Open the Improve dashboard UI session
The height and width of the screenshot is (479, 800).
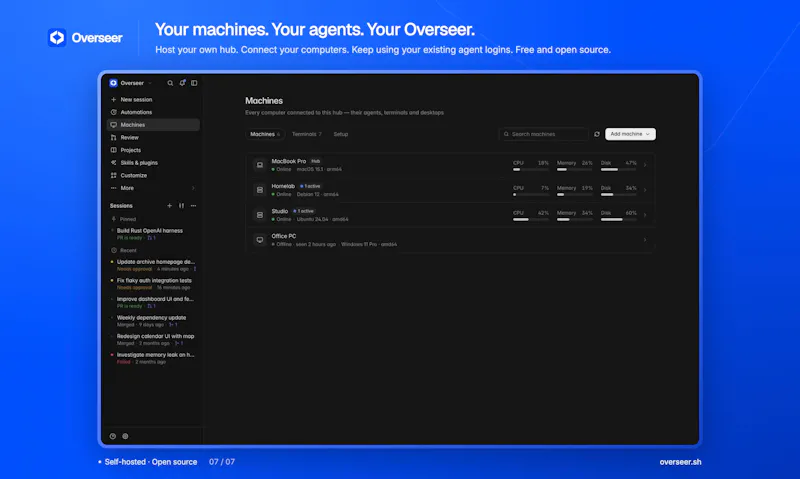point(153,302)
